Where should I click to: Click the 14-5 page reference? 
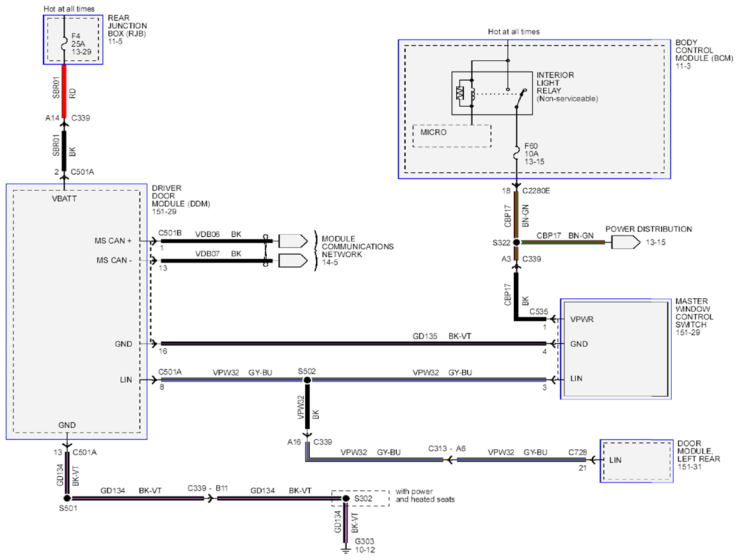pyautogui.click(x=330, y=262)
